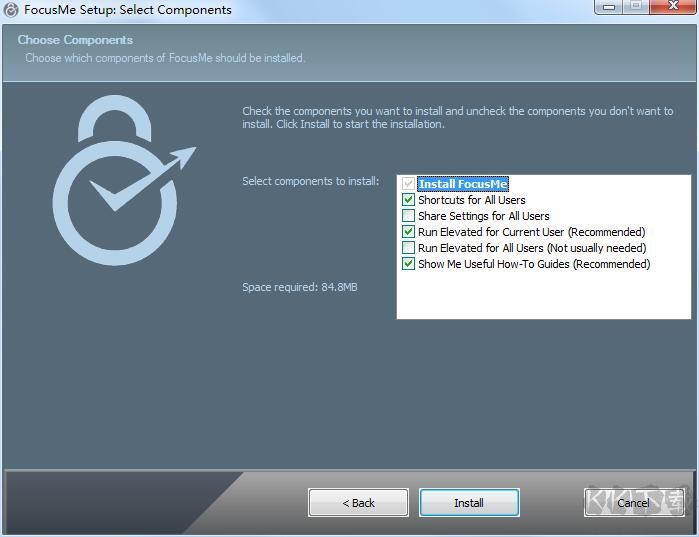Click the FocusMe icon in title bar
This screenshot has height=537, width=699.
(x=11, y=9)
